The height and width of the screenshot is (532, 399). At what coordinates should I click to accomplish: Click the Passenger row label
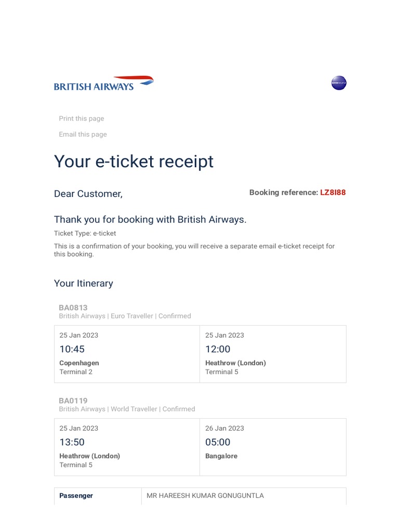76,496
